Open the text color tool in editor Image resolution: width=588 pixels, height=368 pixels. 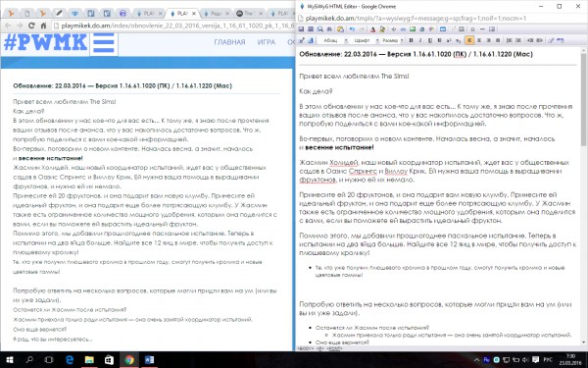tap(372, 29)
